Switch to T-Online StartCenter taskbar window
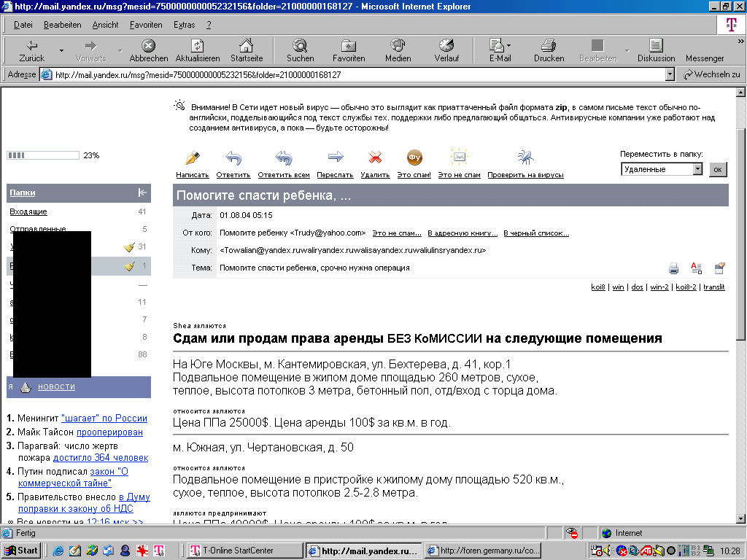747x560 pixels. click(244, 551)
